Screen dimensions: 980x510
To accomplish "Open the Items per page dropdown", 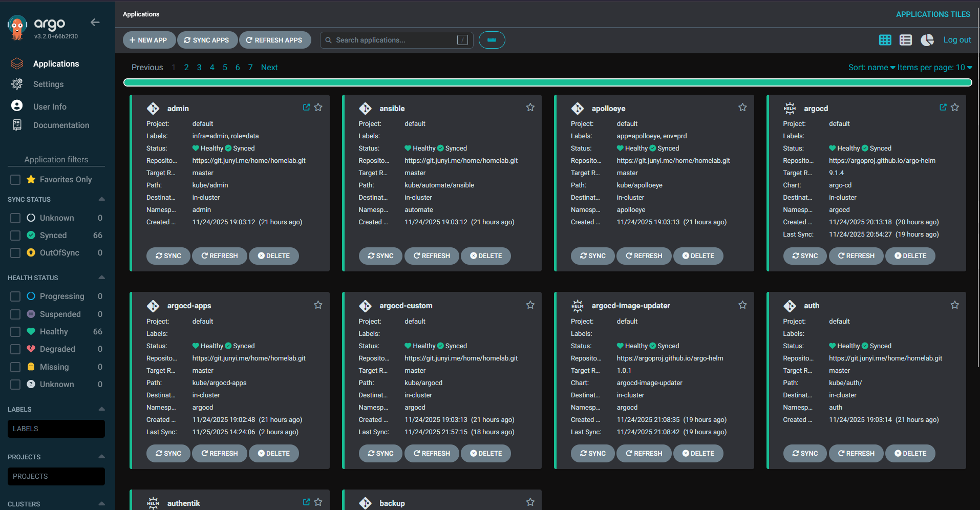I will [x=934, y=68].
